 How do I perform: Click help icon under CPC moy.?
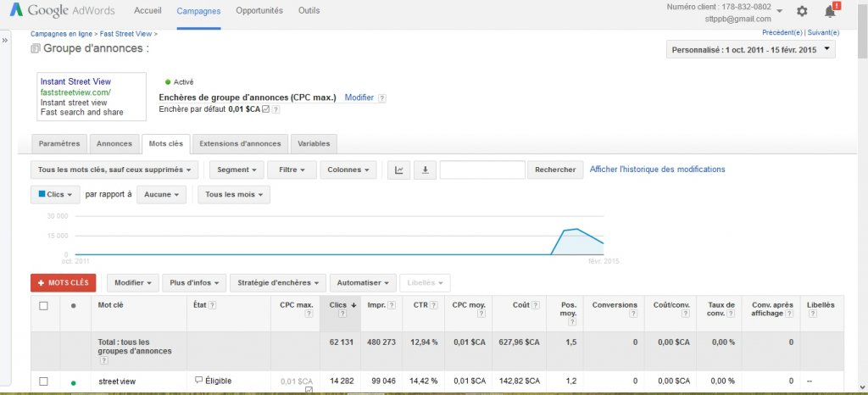click(481, 314)
